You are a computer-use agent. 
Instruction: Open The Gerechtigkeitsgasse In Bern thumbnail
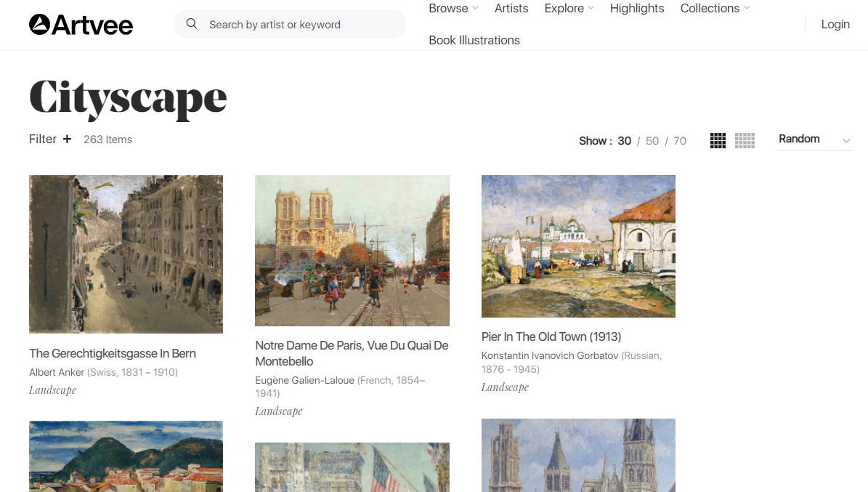point(126,254)
